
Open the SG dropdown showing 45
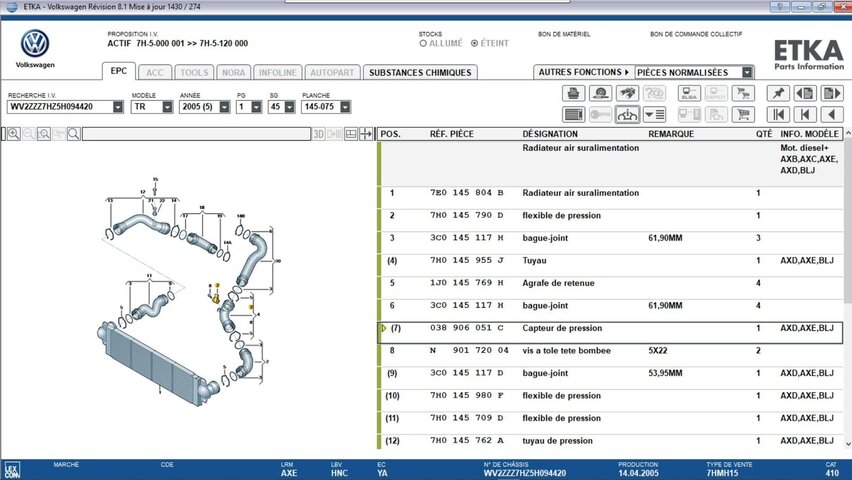pyautogui.click(x=290, y=107)
